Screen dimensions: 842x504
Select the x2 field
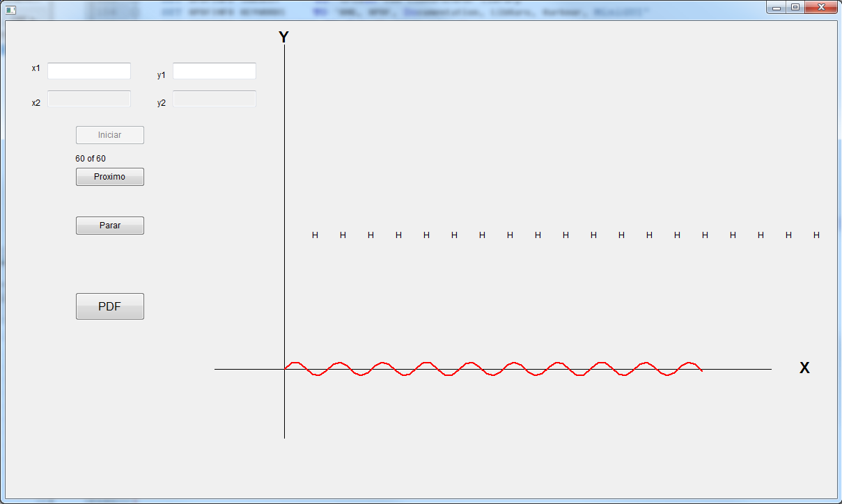click(x=88, y=98)
